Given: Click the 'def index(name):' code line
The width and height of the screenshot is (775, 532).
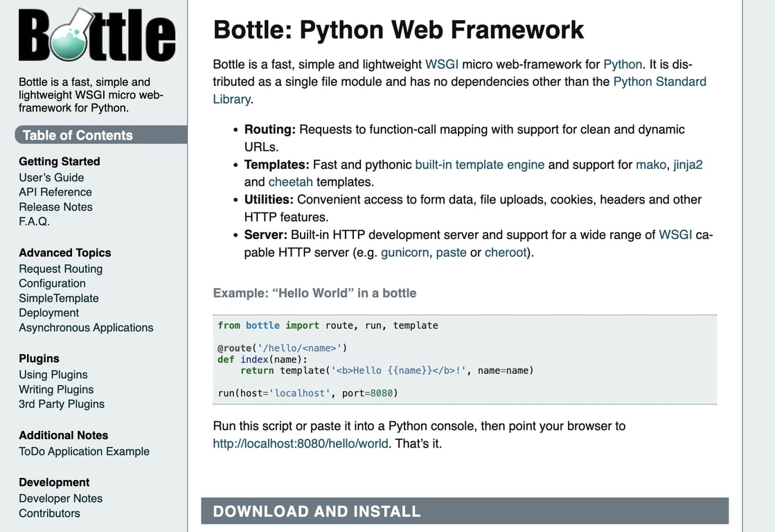Looking at the screenshot, I should click(262, 360).
